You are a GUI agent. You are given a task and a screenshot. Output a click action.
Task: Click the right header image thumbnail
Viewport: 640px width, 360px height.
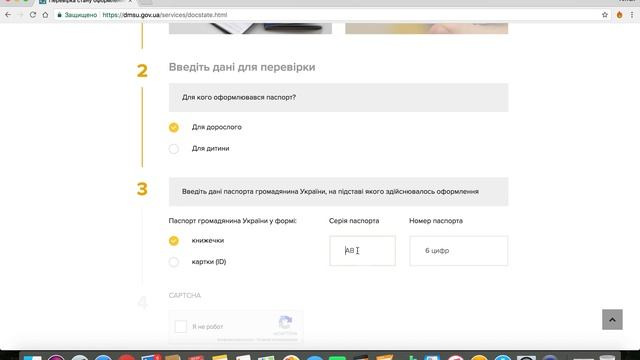427,28
